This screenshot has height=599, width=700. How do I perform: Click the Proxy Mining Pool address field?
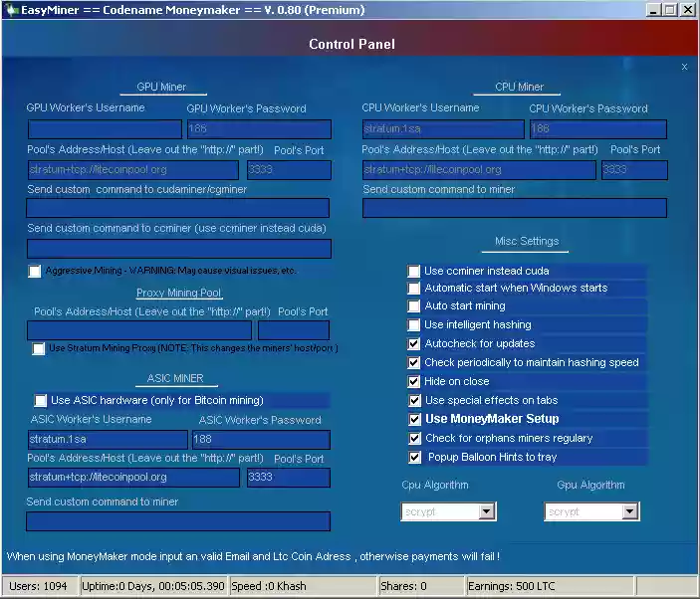pyautogui.click(x=139, y=330)
